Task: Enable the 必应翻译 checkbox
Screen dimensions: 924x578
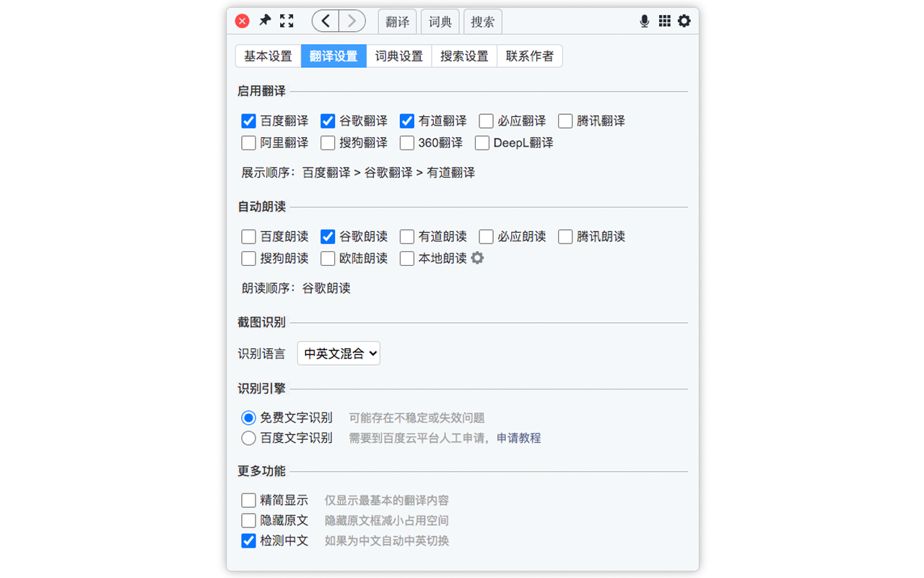Action: coord(486,121)
